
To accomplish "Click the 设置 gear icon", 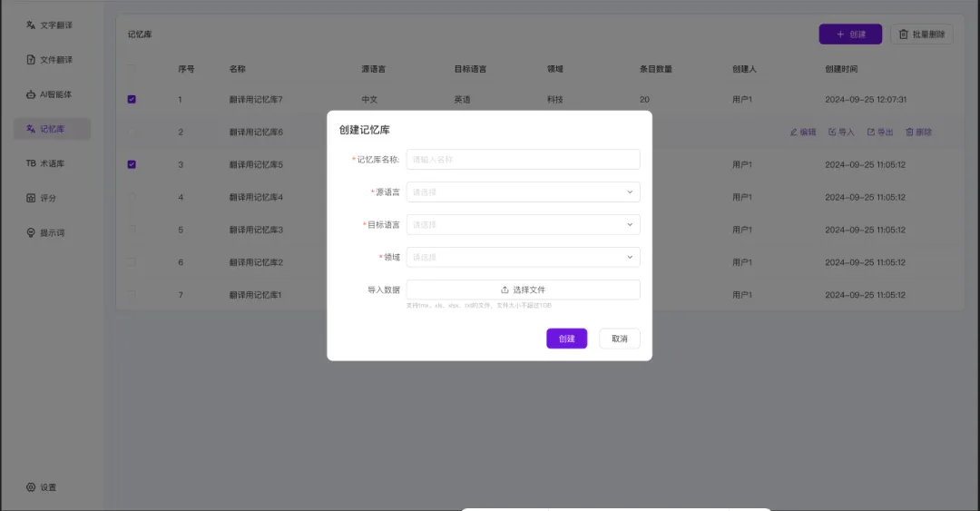I will pyautogui.click(x=31, y=487).
